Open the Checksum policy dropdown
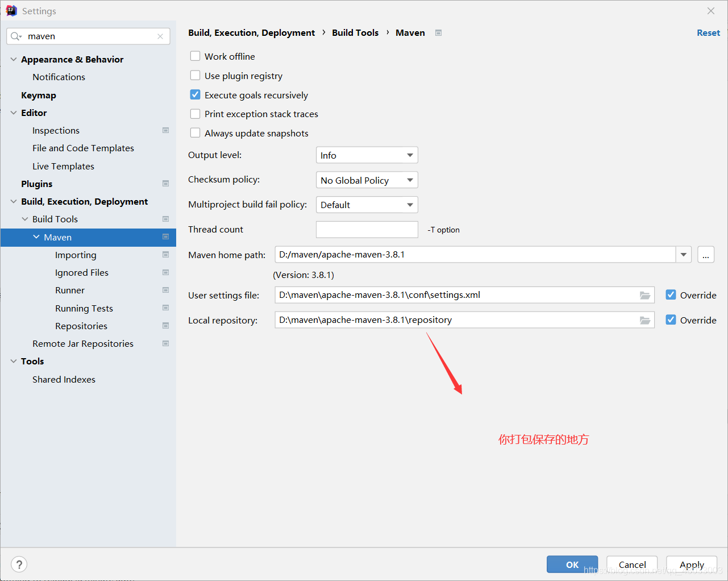The image size is (728, 581). [367, 180]
